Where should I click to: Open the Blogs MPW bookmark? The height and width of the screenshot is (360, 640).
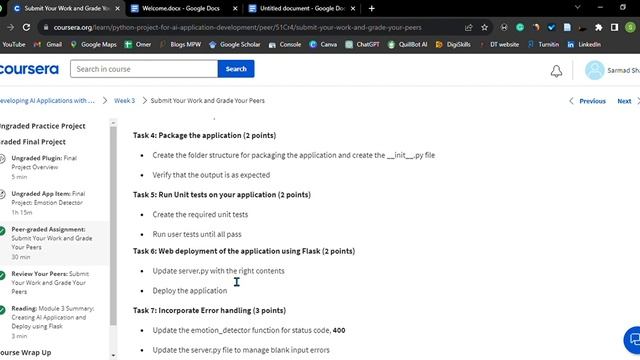180,44
